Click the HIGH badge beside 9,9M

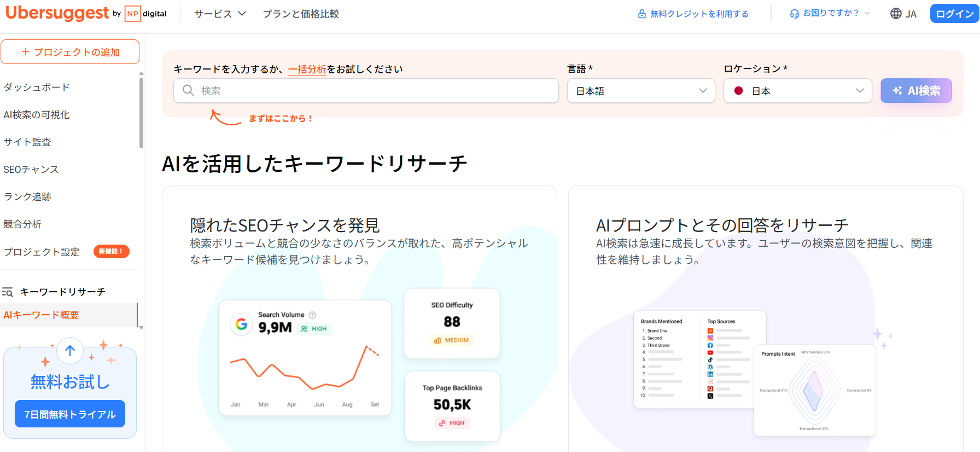point(314,329)
